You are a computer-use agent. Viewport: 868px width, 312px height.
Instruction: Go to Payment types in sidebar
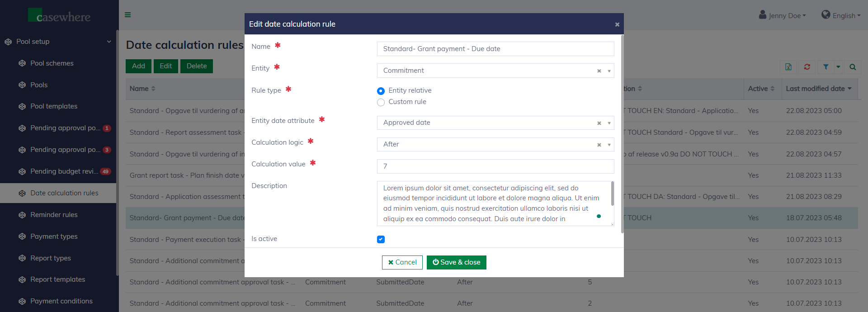[54, 236]
